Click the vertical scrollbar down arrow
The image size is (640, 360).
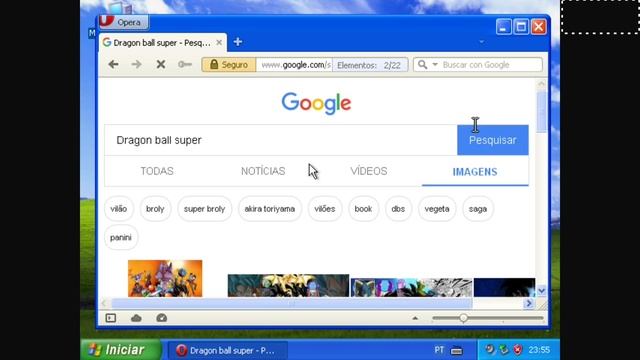[x=541, y=291]
